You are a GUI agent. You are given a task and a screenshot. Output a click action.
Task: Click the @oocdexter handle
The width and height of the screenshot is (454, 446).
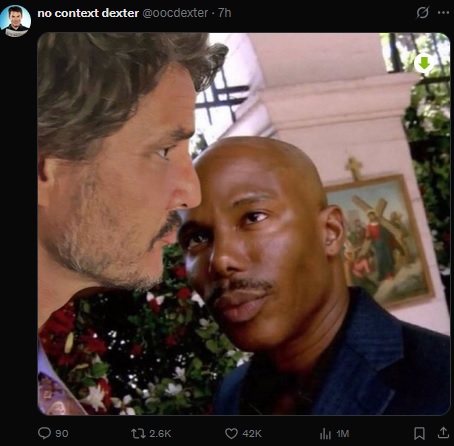click(175, 13)
